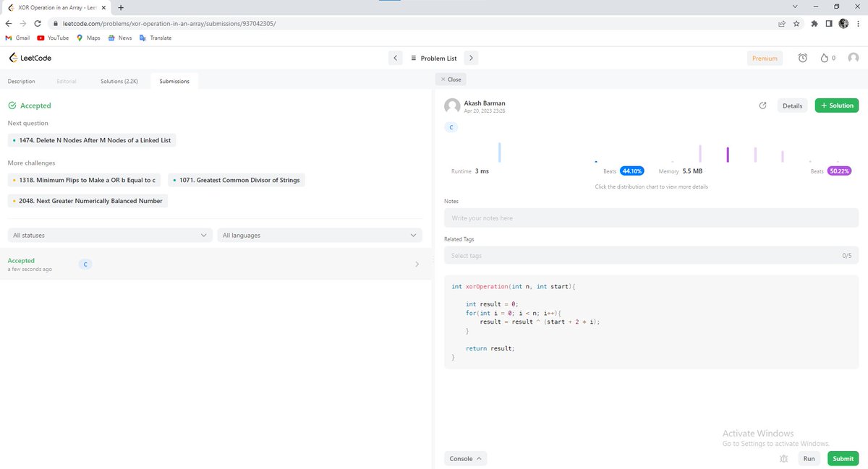Image resolution: width=868 pixels, height=469 pixels.
Task: Click the refresh icon beside Details
Action: pos(762,106)
